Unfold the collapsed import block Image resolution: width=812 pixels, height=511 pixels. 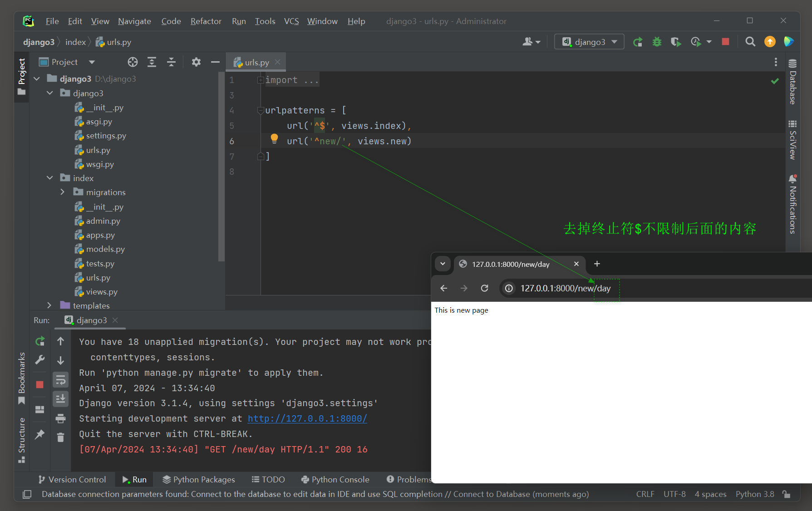coord(261,80)
